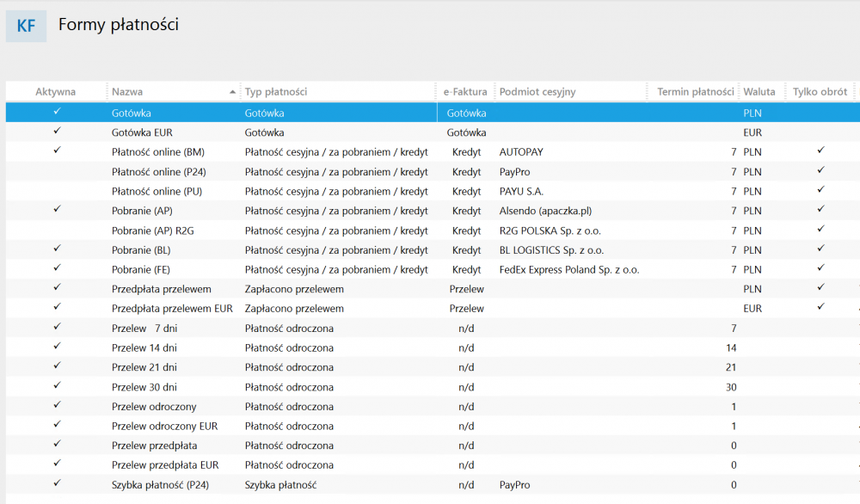The image size is (860, 504).
Task: Click the AUTOPAY podmiot cesyjny cell
Action: pyautogui.click(x=521, y=152)
